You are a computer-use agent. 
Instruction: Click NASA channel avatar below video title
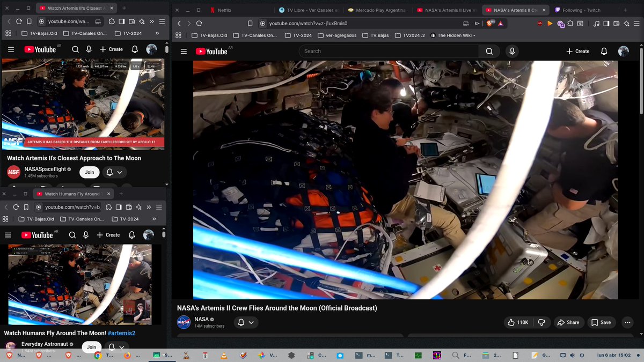184,322
